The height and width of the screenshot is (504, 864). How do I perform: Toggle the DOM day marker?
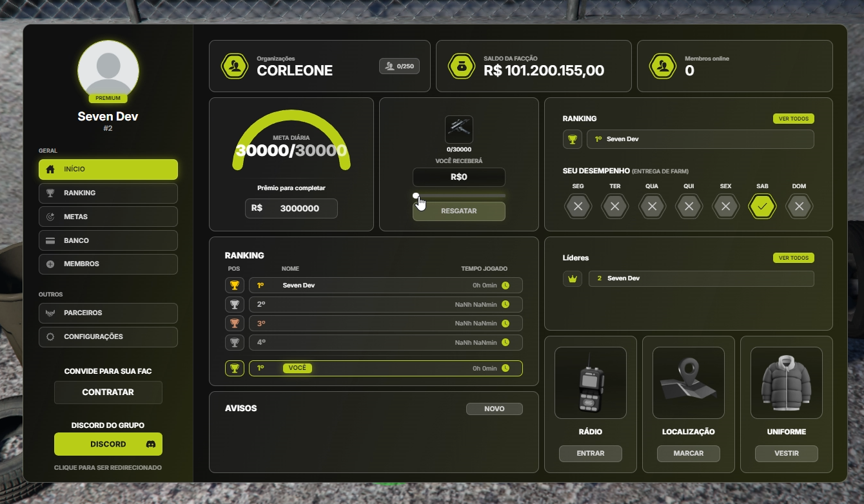(x=799, y=207)
